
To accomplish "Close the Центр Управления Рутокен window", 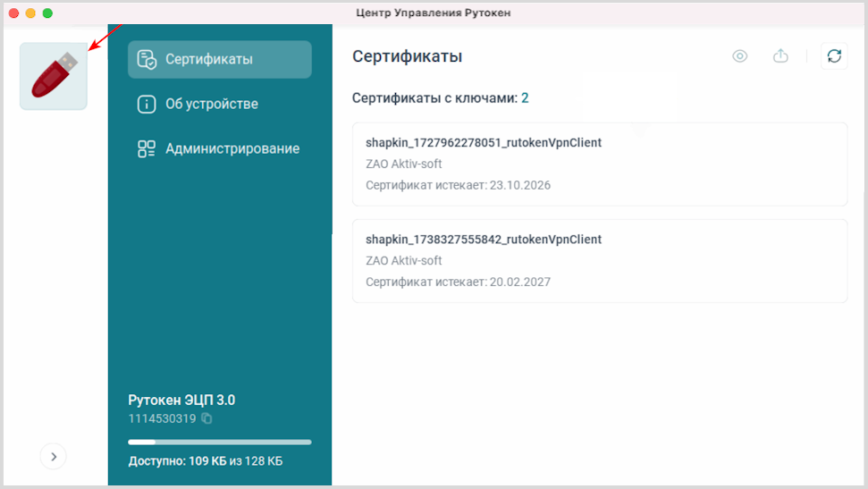I will click(13, 13).
